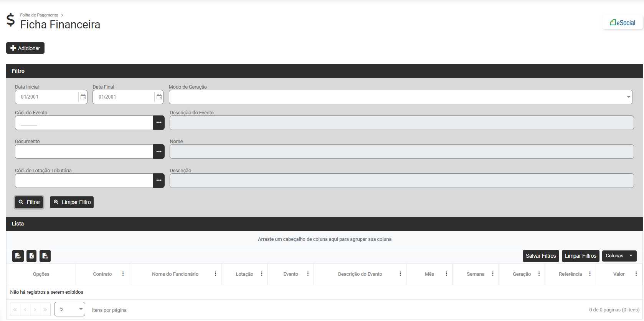This screenshot has height=321, width=644.
Task: Expand the Modo de Geração dropdown
Action: (x=628, y=97)
